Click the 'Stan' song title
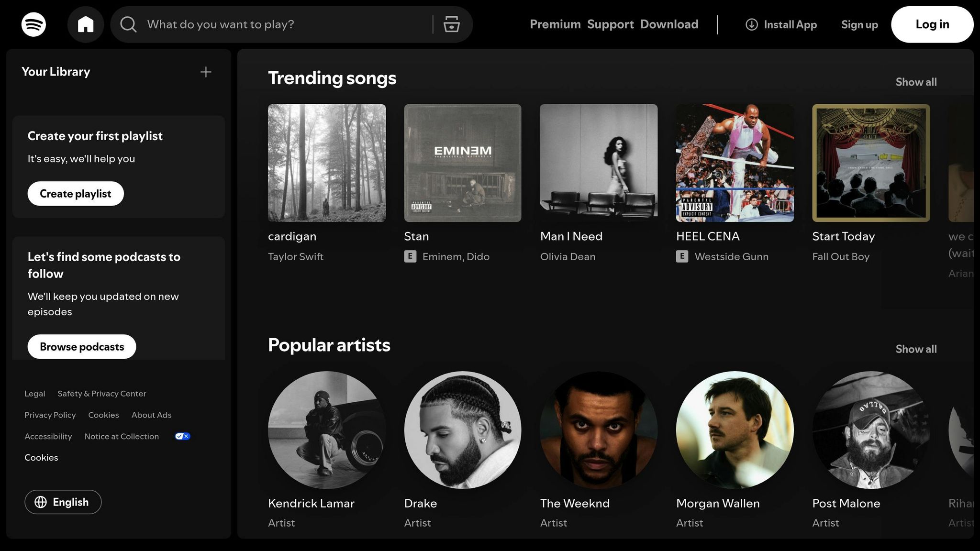The image size is (980, 551). [416, 236]
